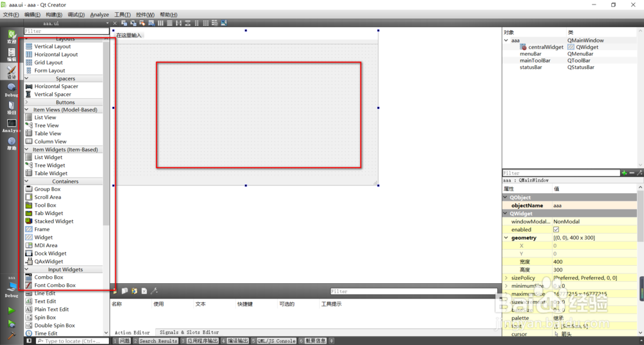Select centralWidget in the object tree
The image size is (644, 345).
coord(545,47)
